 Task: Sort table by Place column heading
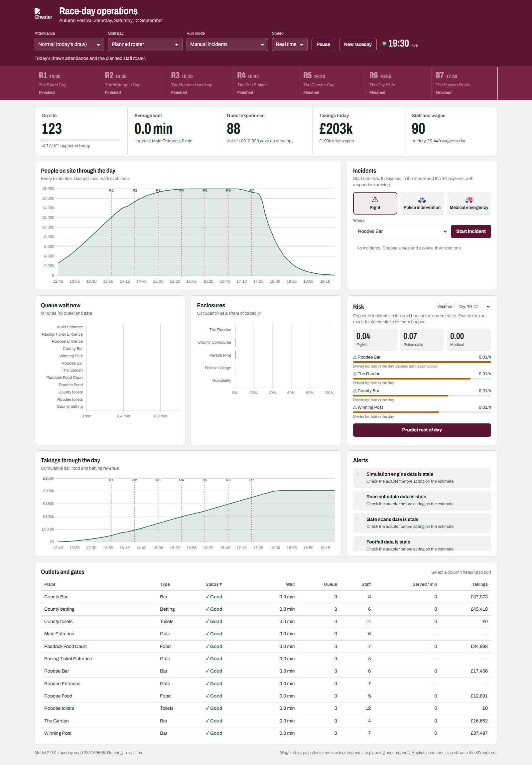[x=50, y=584]
